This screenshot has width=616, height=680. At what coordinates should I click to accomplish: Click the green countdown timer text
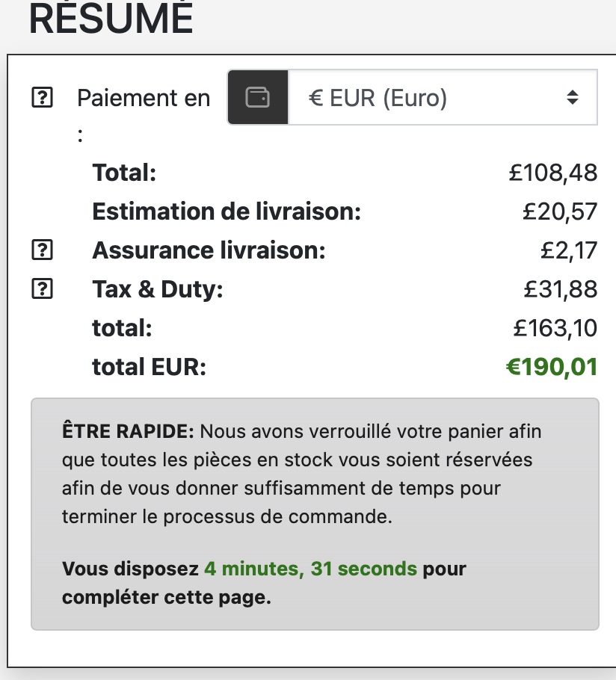click(310, 569)
